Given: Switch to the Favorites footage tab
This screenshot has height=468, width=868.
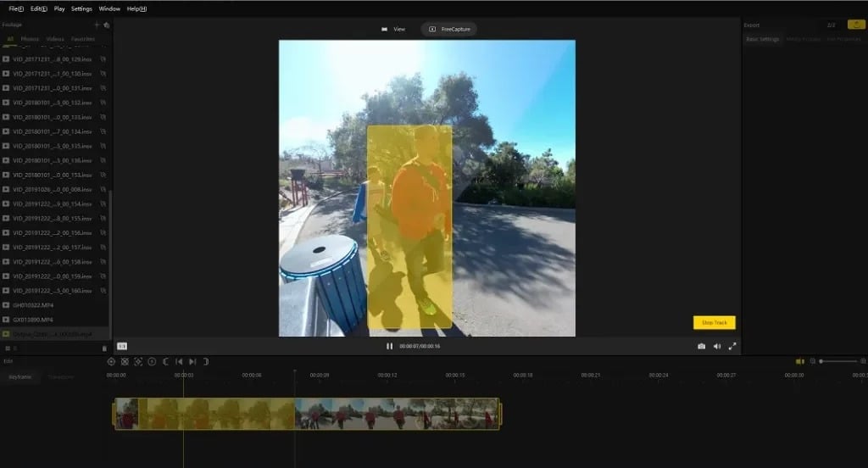Looking at the screenshot, I should [x=82, y=39].
